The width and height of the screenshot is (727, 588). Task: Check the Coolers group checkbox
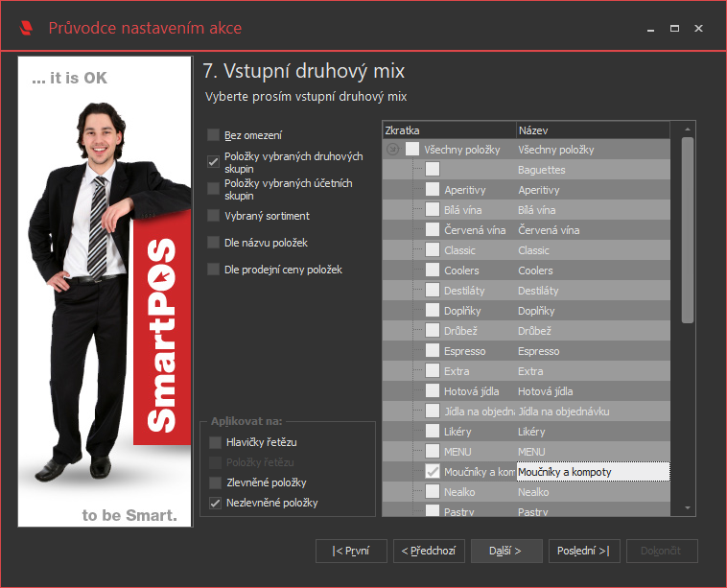[433, 270]
